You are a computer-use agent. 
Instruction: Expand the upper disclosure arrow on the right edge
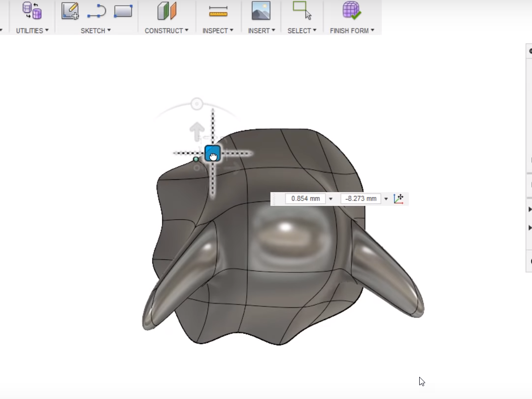coord(530,209)
